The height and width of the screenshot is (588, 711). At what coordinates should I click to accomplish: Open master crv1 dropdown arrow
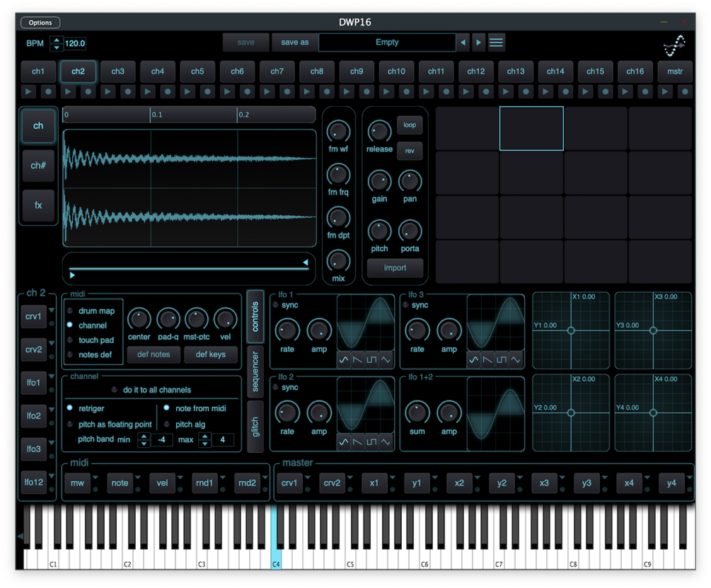[x=308, y=478]
